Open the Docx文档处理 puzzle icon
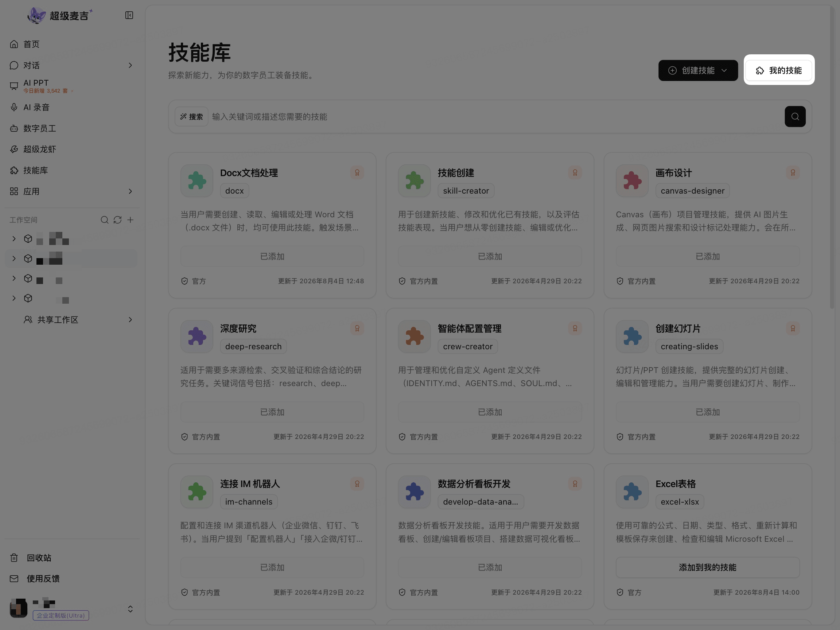This screenshot has height=630, width=840. click(197, 181)
